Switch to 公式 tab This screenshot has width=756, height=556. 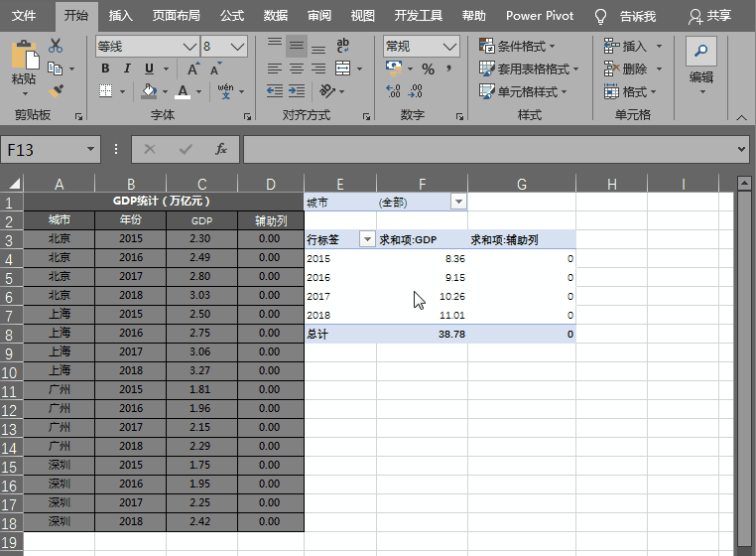232,16
